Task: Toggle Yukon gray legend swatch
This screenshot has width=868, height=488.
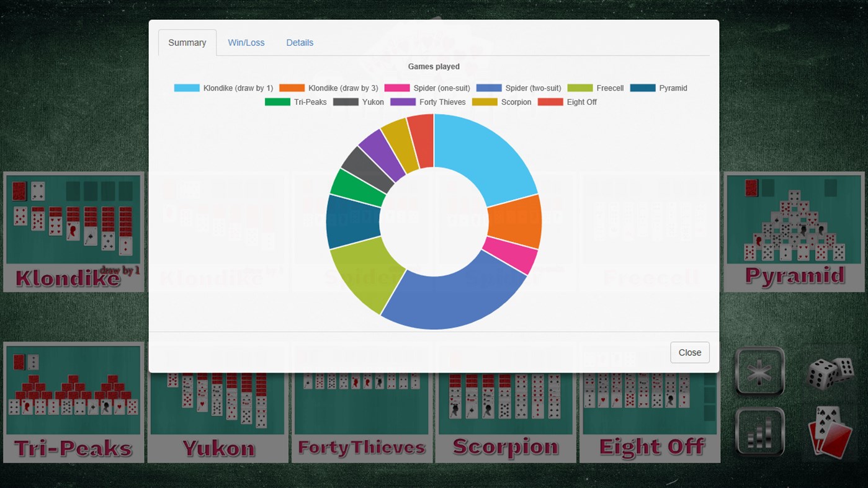Action: coord(346,102)
